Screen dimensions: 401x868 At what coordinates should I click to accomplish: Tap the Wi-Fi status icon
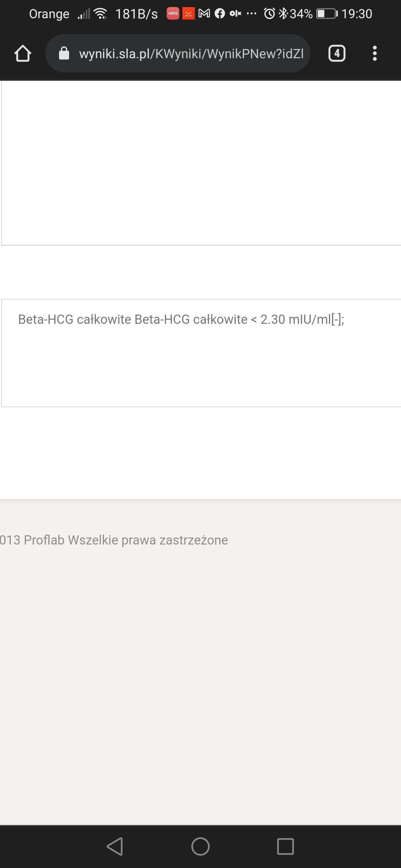(101, 14)
